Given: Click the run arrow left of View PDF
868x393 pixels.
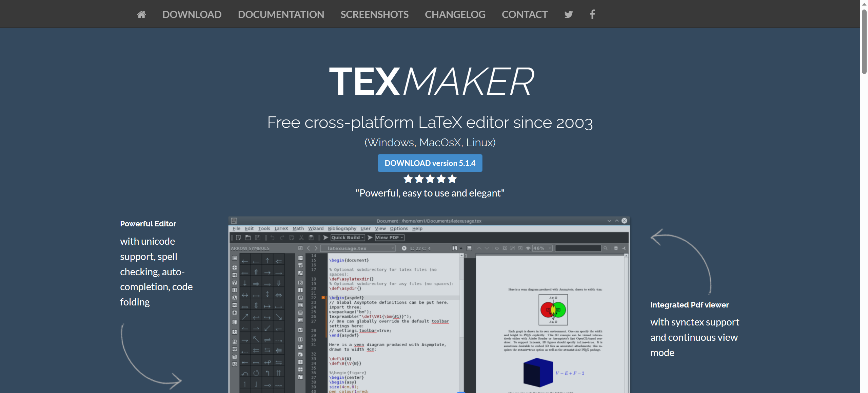Looking at the screenshot, I should 370,238.
